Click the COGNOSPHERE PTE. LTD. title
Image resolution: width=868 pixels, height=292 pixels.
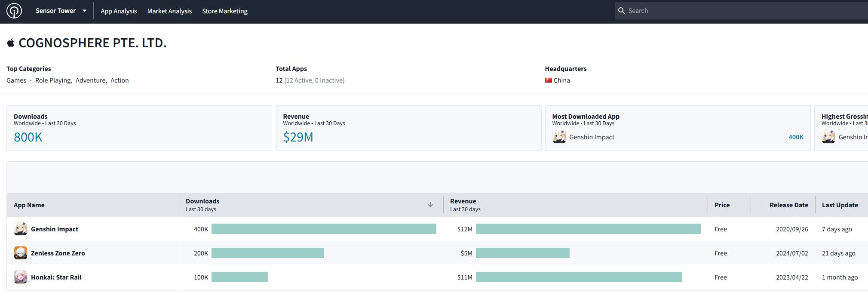point(92,43)
